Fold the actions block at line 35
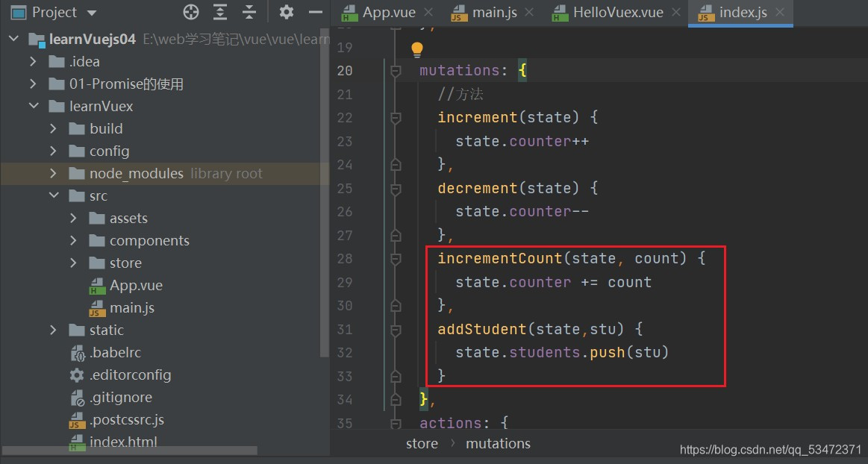868x464 pixels. click(396, 424)
